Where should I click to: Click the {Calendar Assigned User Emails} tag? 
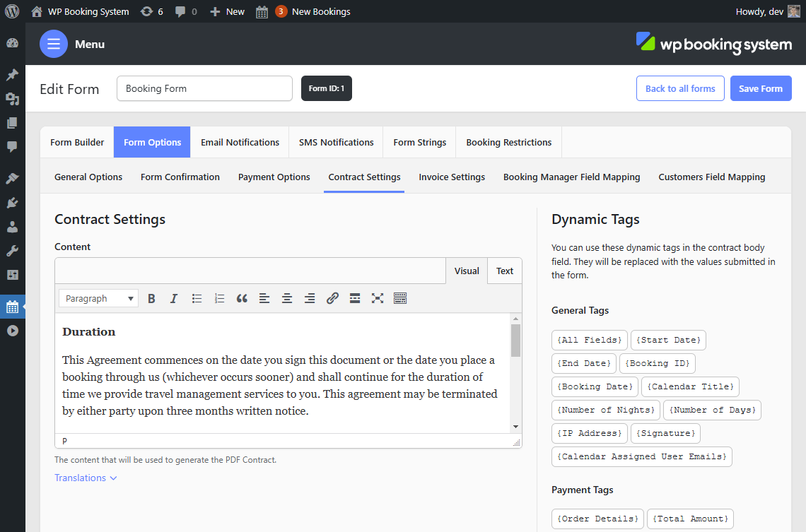point(641,456)
